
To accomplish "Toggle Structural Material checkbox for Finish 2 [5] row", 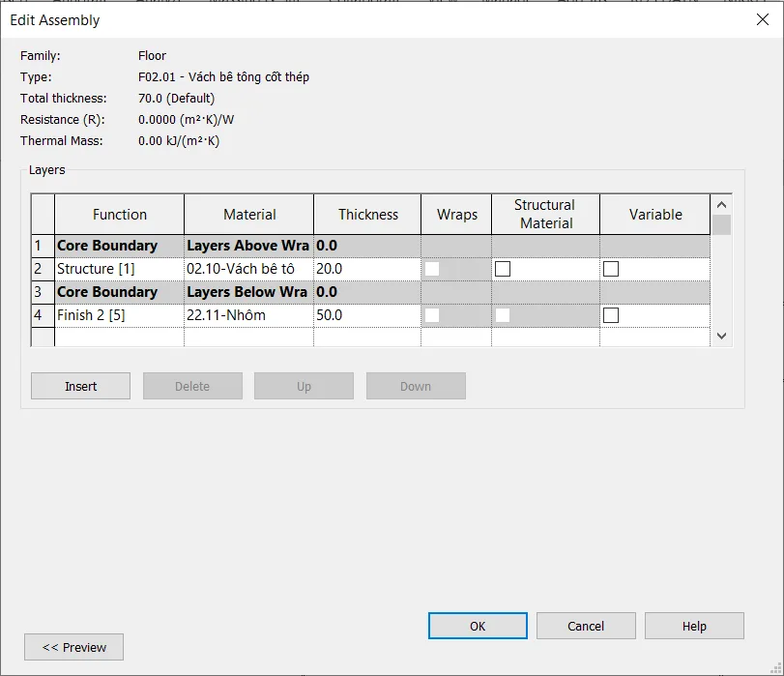I will click(x=503, y=315).
